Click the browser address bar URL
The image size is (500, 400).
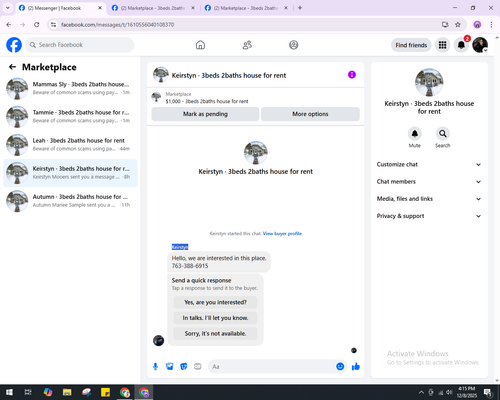tap(118, 25)
